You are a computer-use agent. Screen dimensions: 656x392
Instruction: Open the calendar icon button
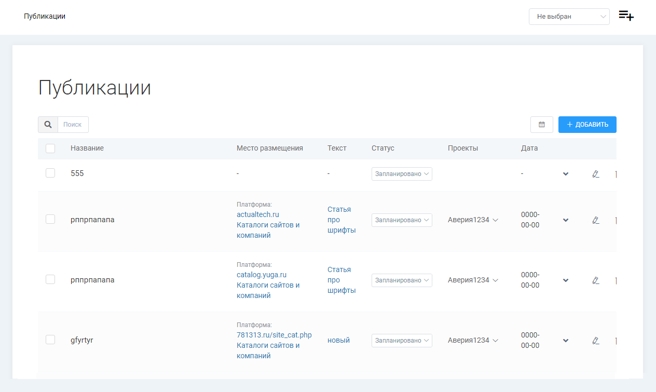click(x=541, y=125)
